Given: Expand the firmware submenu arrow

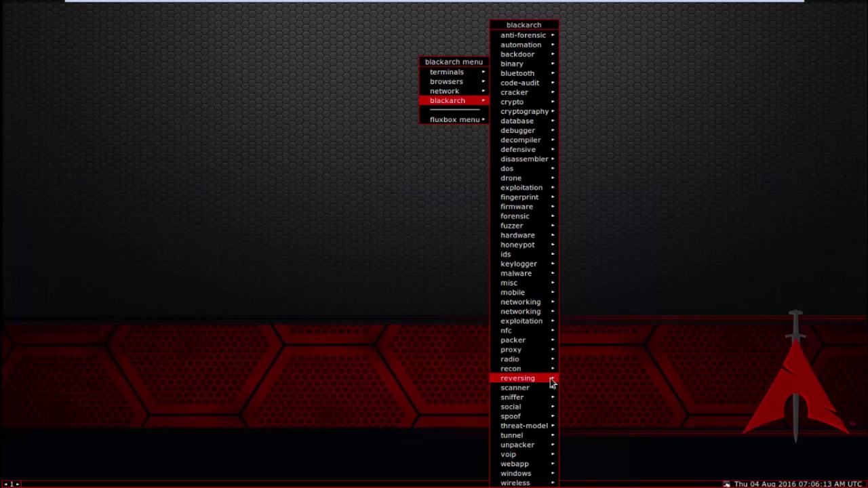Looking at the screenshot, I should pyautogui.click(x=552, y=207).
